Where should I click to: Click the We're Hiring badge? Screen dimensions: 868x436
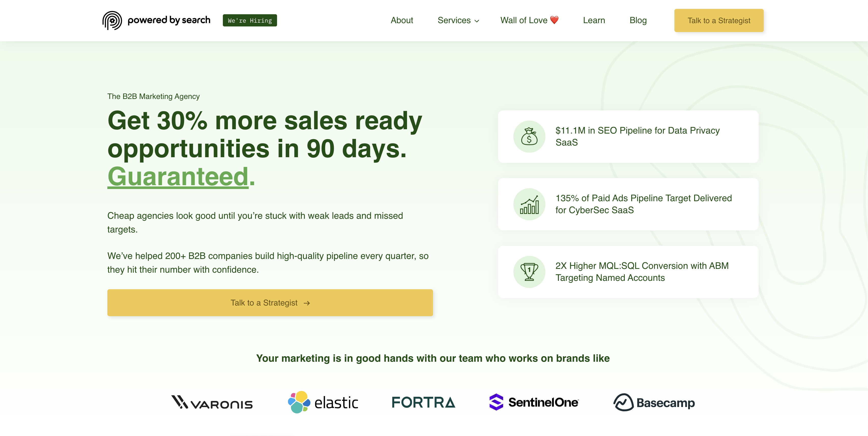pyautogui.click(x=250, y=21)
